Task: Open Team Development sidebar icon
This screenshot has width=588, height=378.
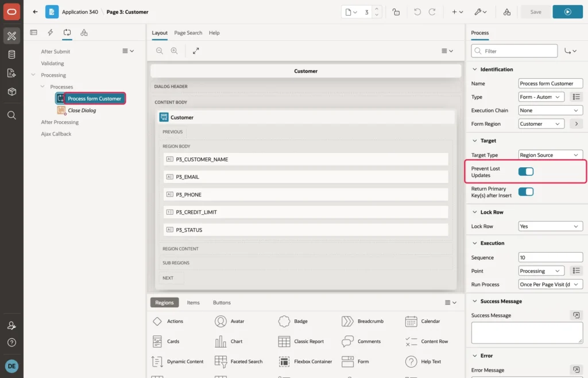Action: click(11, 73)
